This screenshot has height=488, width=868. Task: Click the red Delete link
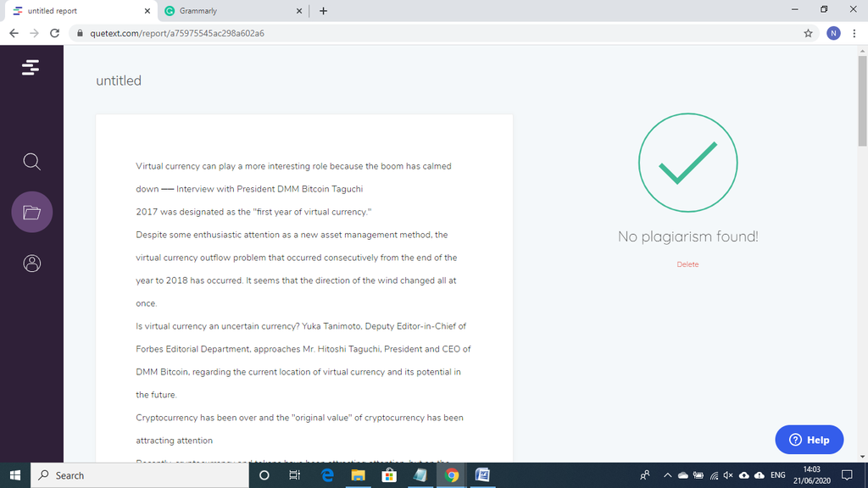click(687, 264)
